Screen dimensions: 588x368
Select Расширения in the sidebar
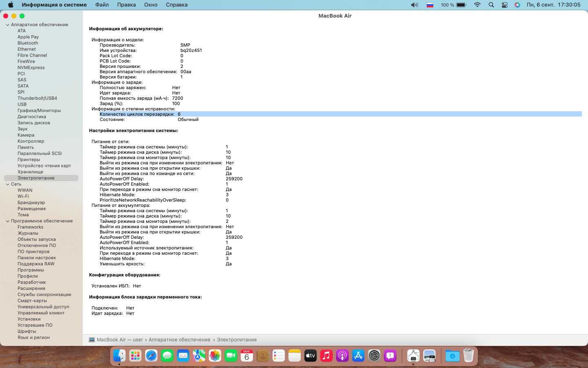(x=31, y=288)
